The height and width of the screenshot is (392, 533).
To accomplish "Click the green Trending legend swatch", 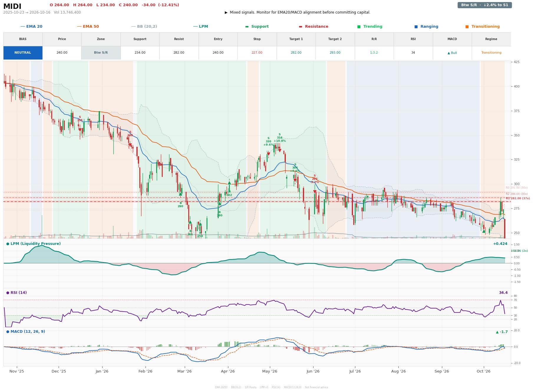I will point(359,27).
